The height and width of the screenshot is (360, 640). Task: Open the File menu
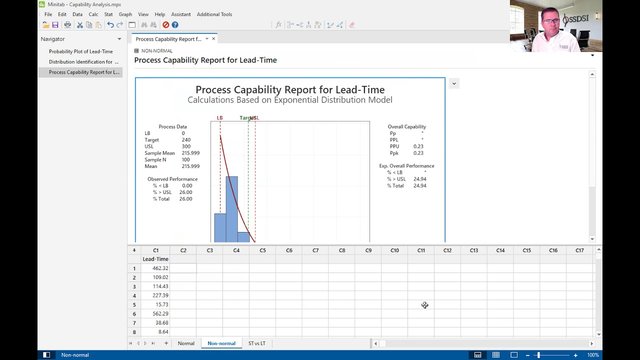48,14
